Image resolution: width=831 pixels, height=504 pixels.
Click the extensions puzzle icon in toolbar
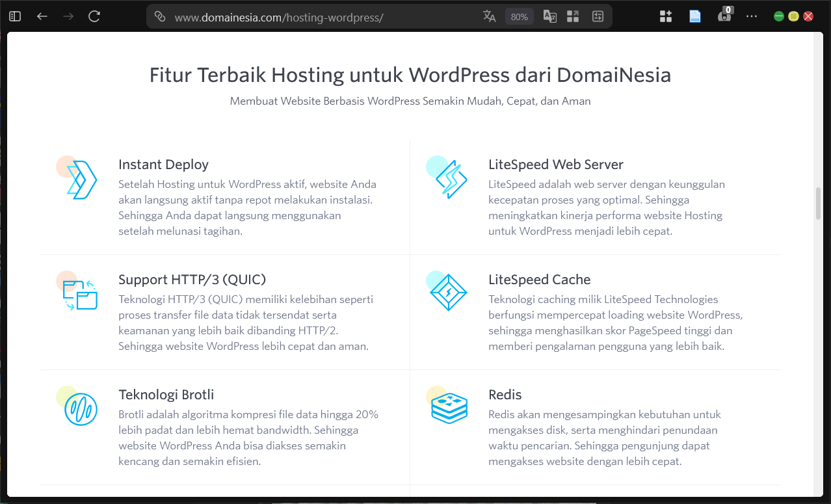[665, 16]
